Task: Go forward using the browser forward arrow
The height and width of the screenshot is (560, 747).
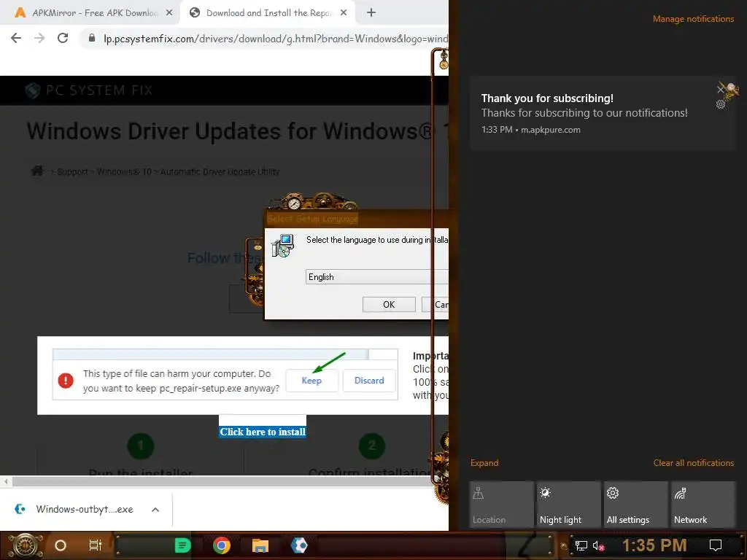Action: point(39,38)
